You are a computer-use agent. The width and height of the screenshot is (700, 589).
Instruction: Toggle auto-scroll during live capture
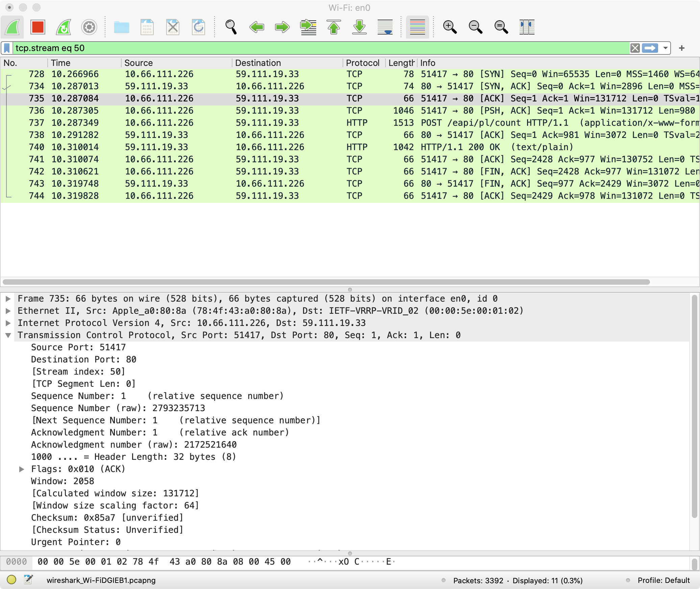[x=385, y=27]
